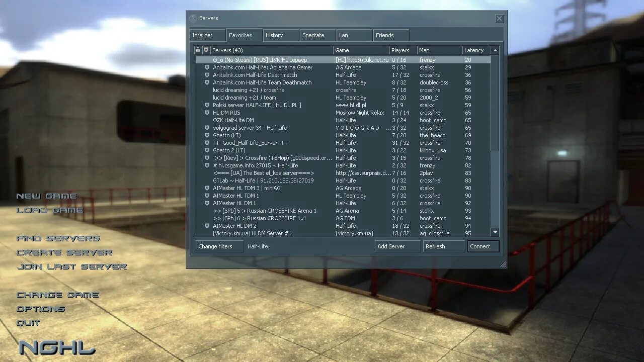Click shield icon beside Anitalink.com Half-Life Deathmatch

coord(207,75)
